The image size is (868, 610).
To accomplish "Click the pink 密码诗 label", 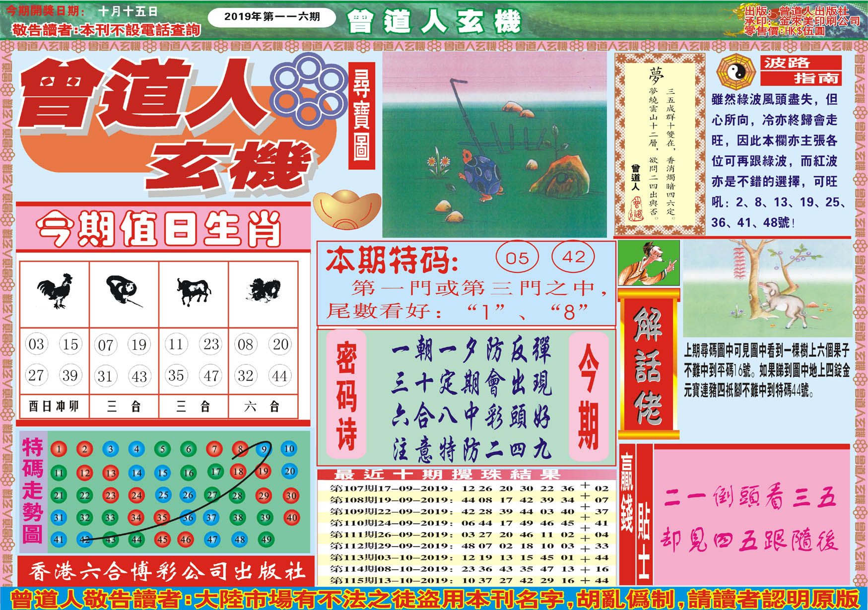I will [x=346, y=396].
